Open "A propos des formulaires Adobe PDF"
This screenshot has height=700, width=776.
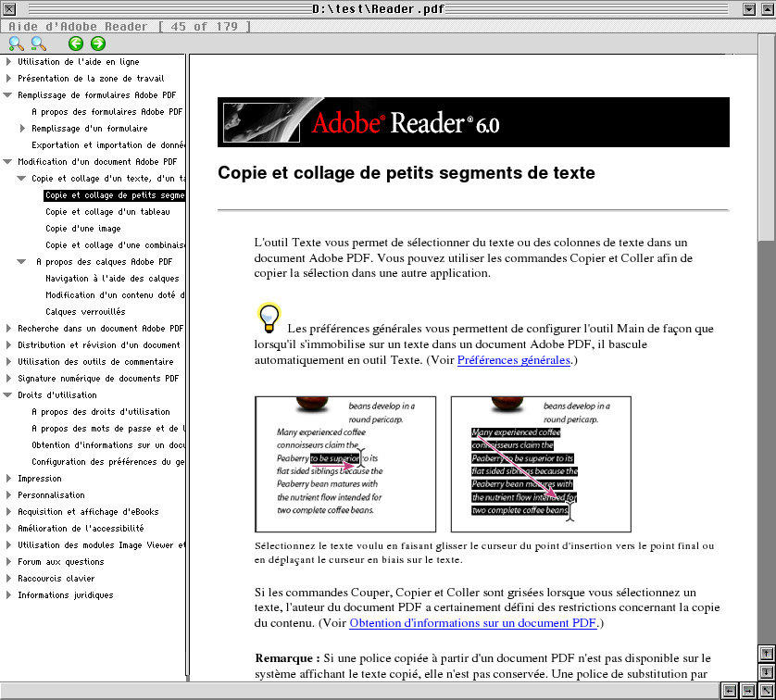point(106,112)
